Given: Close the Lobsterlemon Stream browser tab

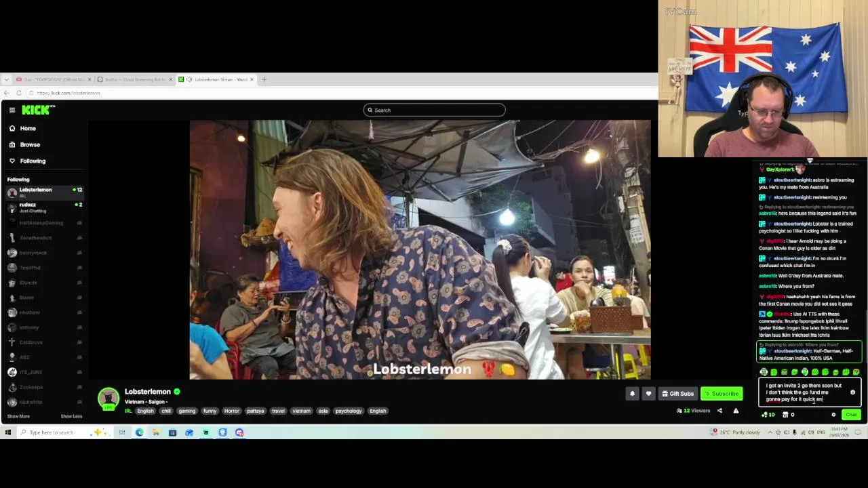Looking at the screenshot, I should click(x=252, y=79).
